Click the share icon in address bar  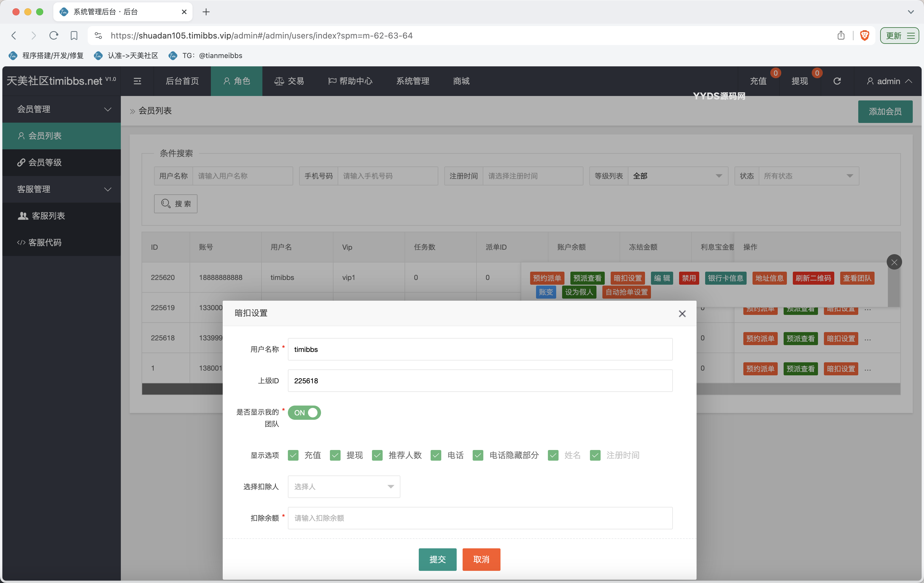point(841,35)
